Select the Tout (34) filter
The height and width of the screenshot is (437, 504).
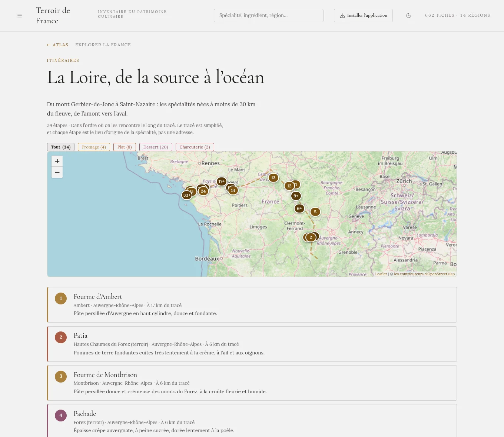(61, 147)
